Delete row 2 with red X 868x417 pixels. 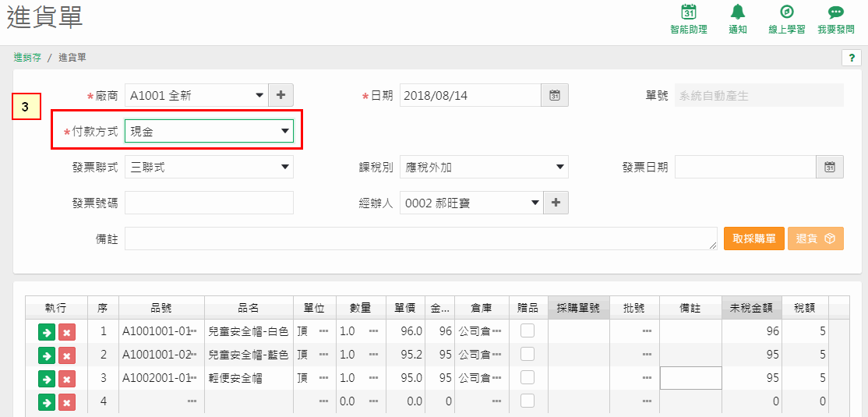66,355
